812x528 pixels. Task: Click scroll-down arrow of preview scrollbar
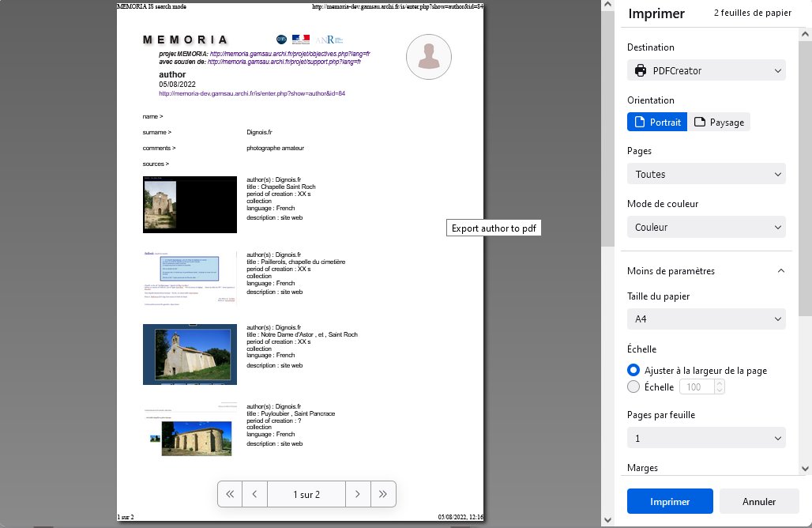(608, 520)
